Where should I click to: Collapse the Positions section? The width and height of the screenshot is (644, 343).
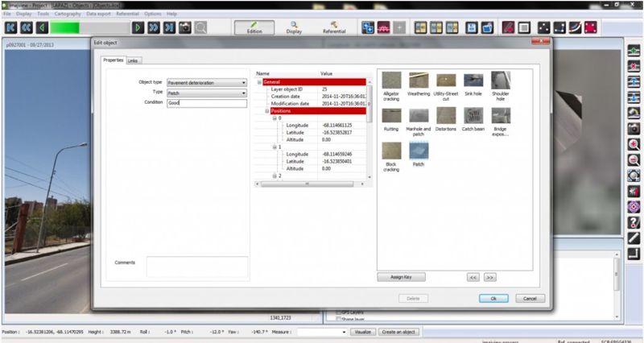pyautogui.click(x=267, y=111)
